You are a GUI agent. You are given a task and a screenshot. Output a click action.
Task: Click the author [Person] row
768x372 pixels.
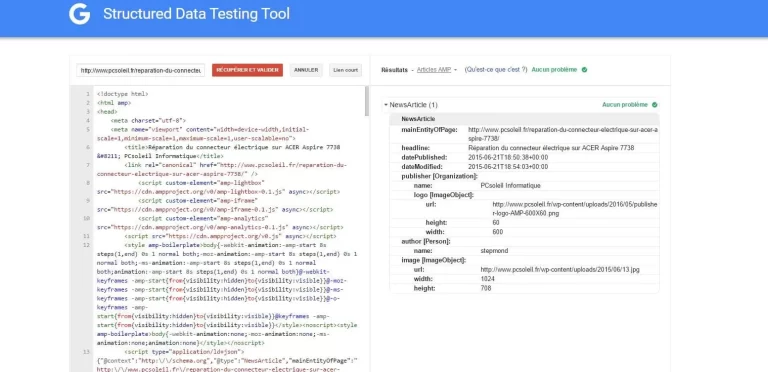click(524, 241)
